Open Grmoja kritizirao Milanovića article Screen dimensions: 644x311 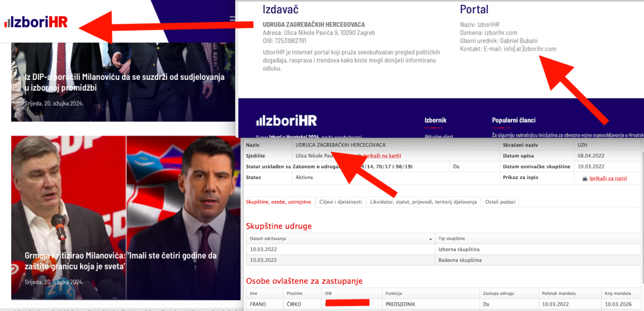point(121,261)
